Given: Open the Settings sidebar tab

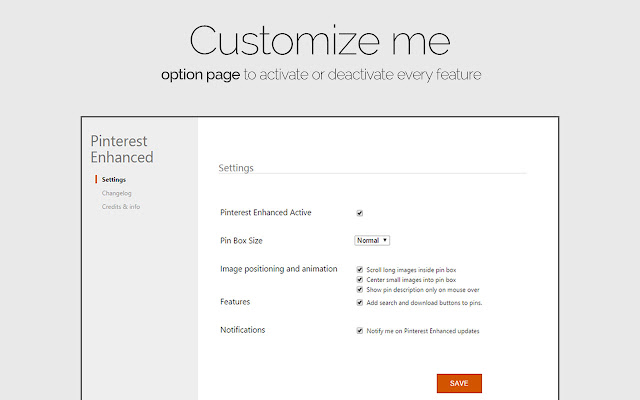Looking at the screenshot, I should coord(114,179).
